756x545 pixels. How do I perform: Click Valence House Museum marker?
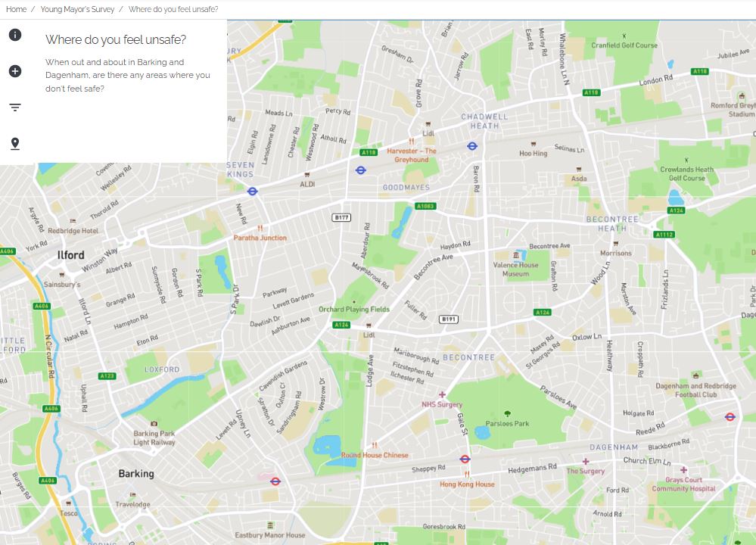coord(516,254)
